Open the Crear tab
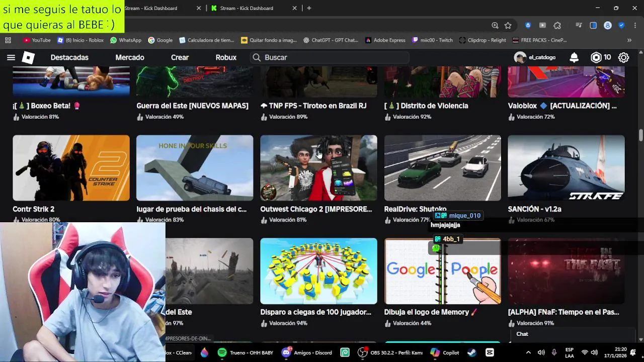644x362 pixels. (180, 57)
